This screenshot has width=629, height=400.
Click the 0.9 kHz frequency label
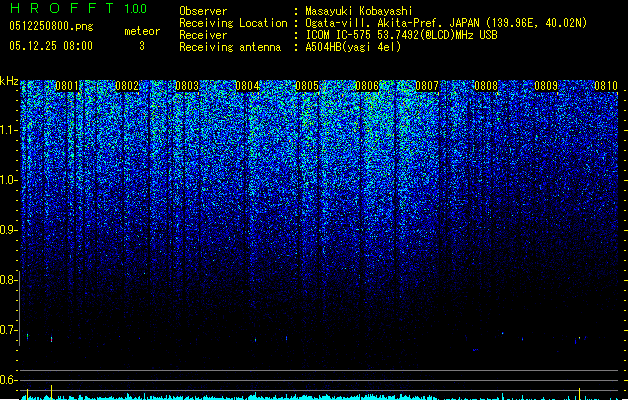9,230
